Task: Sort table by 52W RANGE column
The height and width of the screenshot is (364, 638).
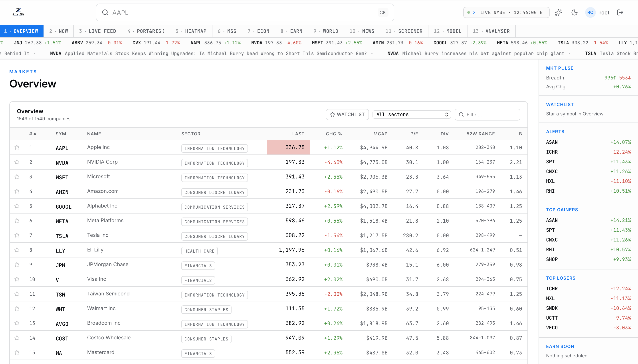Action: tap(481, 134)
